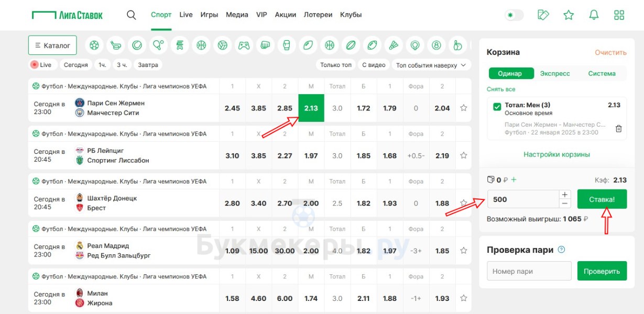Toggle the Сегодня filter chip
644x314 pixels.
coord(76,65)
